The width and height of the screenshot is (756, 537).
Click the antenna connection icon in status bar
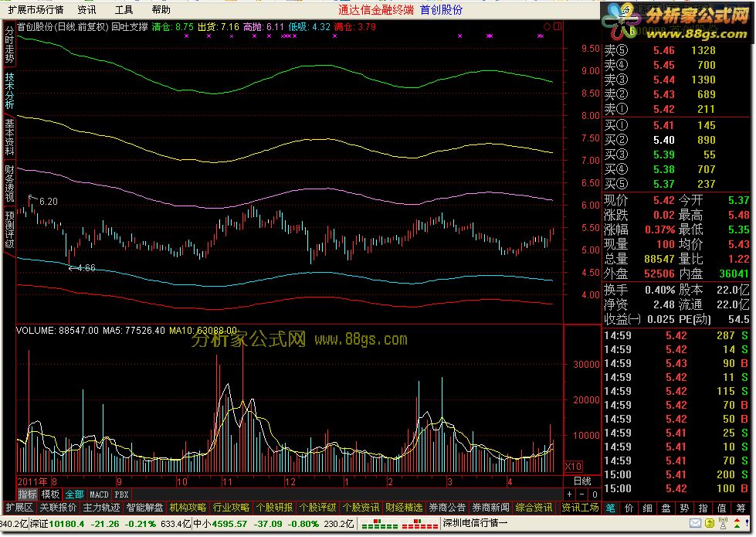pos(724,524)
